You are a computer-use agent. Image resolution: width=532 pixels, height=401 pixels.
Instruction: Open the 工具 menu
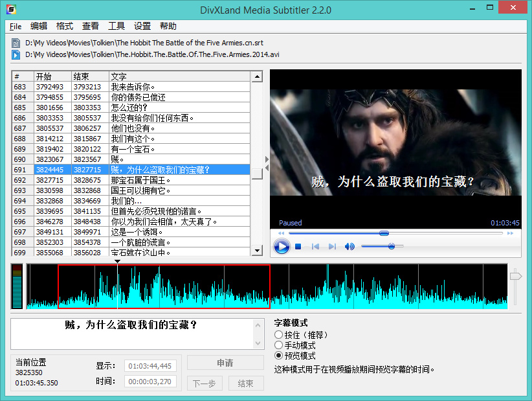click(116, 26)
